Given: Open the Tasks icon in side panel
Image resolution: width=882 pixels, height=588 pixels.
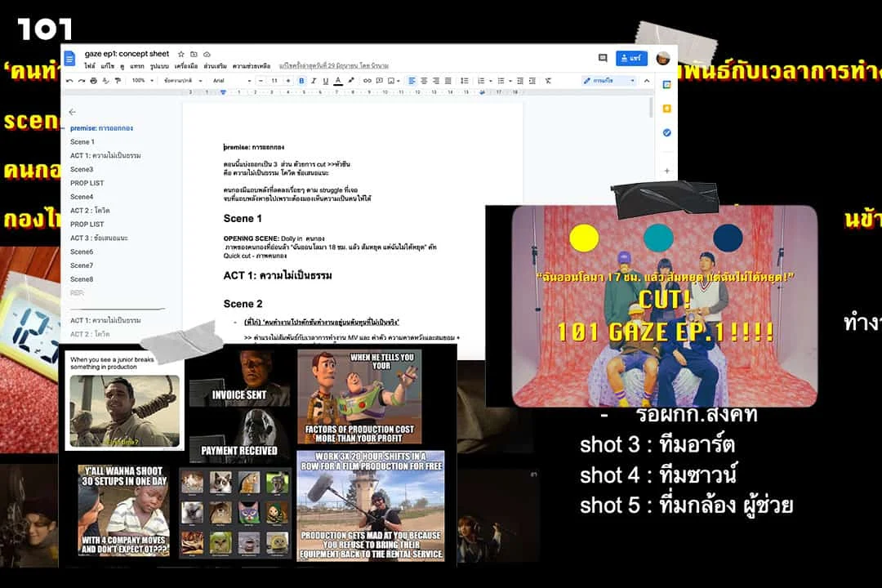Looking at the screenshot, I should tap(666, 132).
